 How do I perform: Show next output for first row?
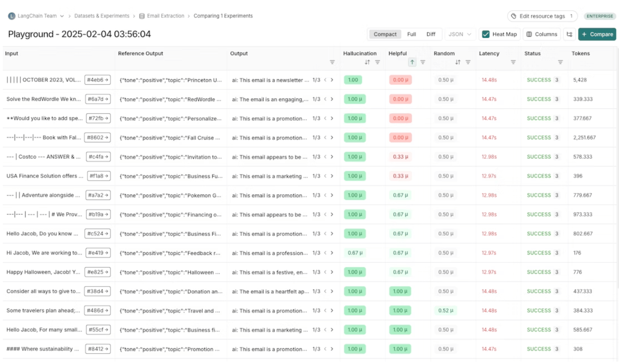332,80
